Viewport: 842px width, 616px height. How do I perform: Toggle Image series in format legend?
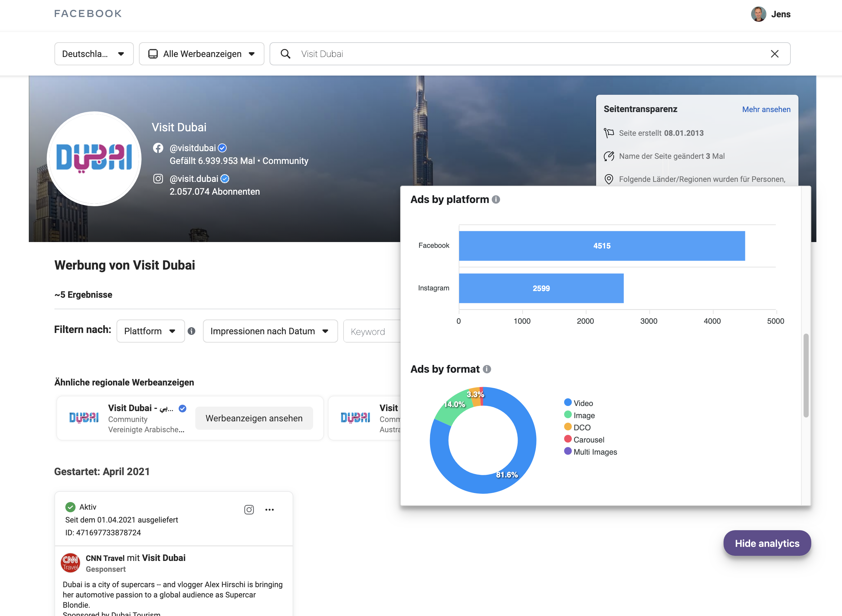point(579,415)
